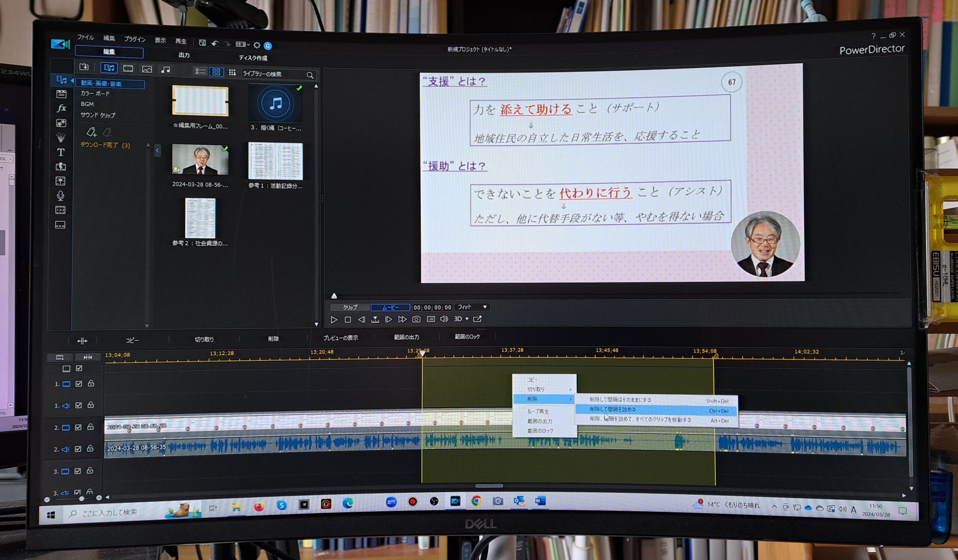
Task: Click the split clip icon on timeline toolbar
Action: click(x=82, y=341)
